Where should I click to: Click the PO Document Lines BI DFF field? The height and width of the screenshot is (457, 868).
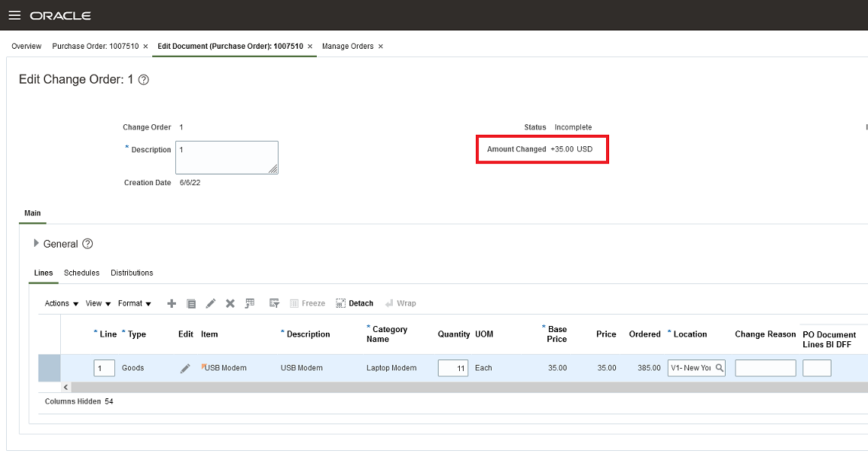coord(817,369)
